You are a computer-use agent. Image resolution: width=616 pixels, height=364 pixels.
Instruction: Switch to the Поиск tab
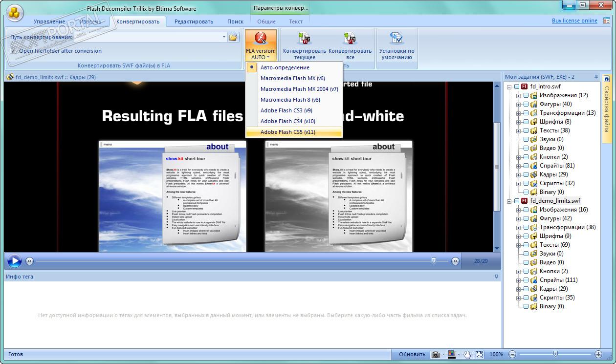235,21
